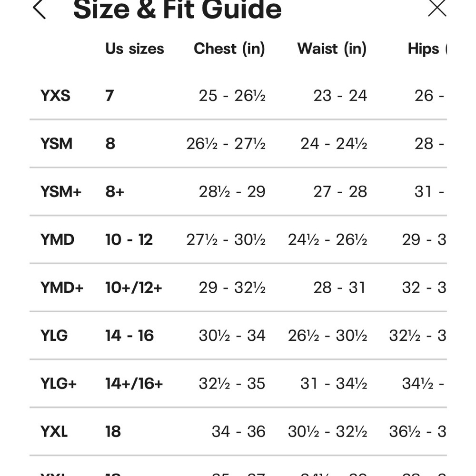
Task: Select the YSM size row label
Action: click(56, 143)
